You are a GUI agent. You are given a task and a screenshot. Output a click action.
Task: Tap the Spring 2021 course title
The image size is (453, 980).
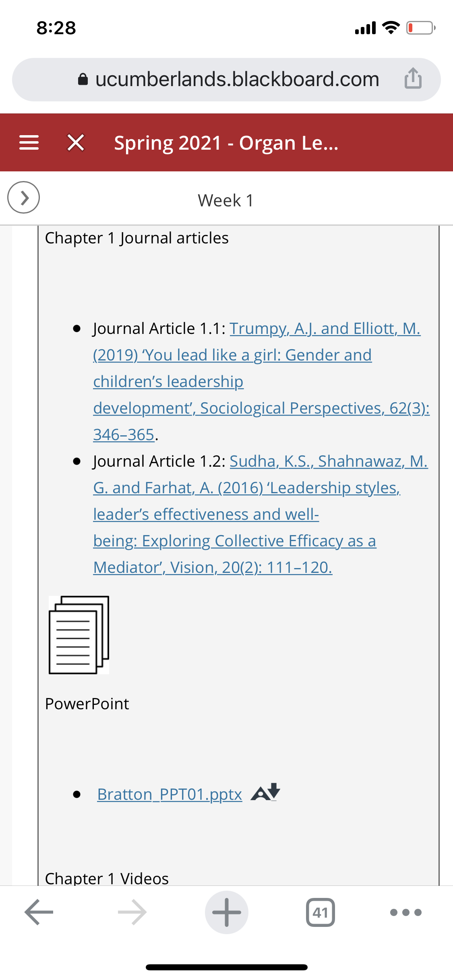click(226, 143)
